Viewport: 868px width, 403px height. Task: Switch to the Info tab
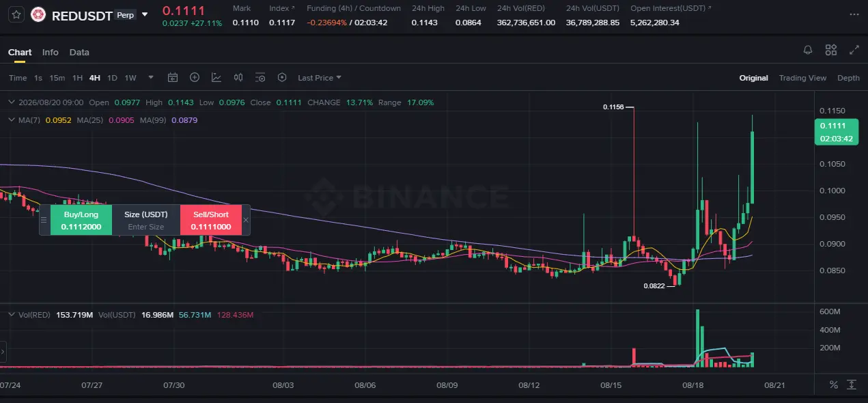pos(50,52)
